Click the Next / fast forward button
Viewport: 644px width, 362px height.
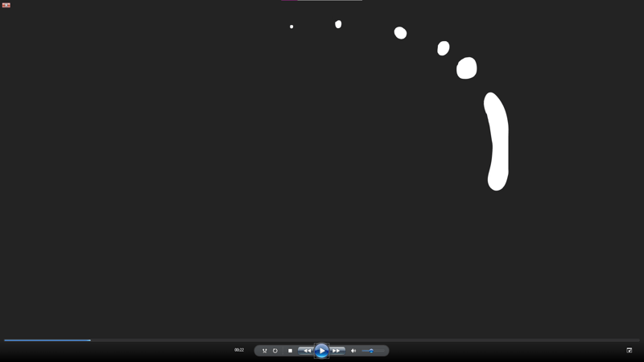click(336, 351)
